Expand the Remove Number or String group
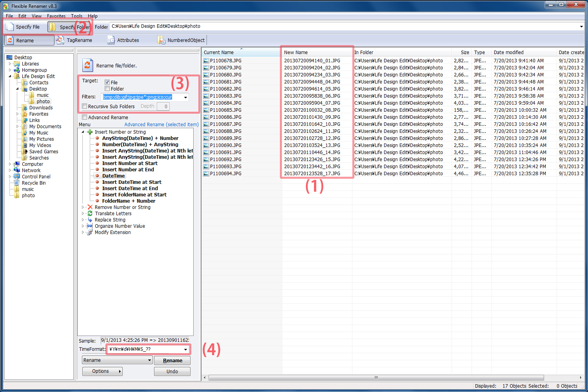 pyautogui.click(x=83, y=207)
